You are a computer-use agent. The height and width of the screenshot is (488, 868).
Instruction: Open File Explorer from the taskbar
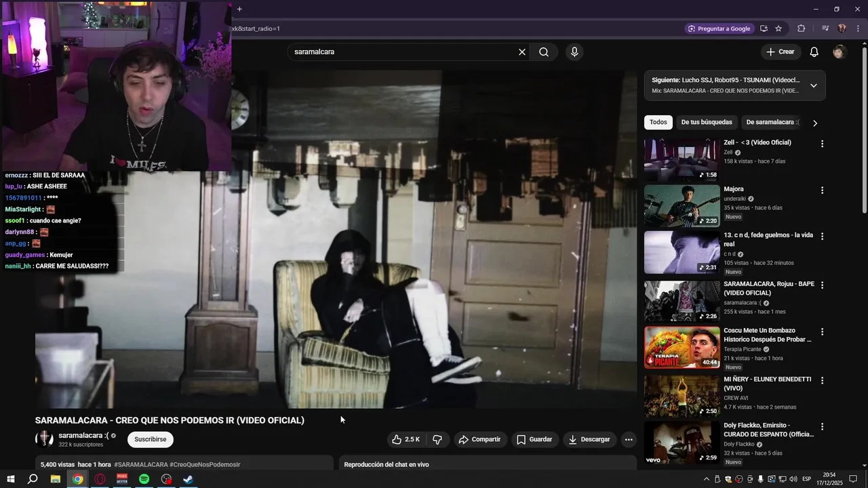click(x=56, y=479)
